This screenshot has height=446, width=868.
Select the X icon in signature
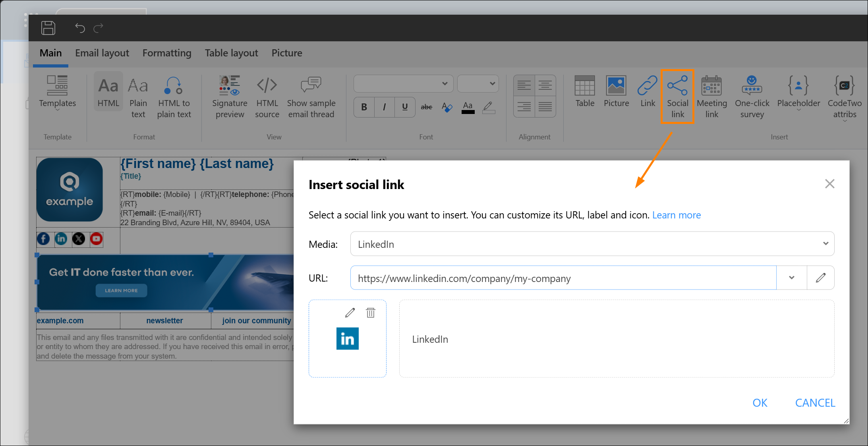(x=79, y=239)
